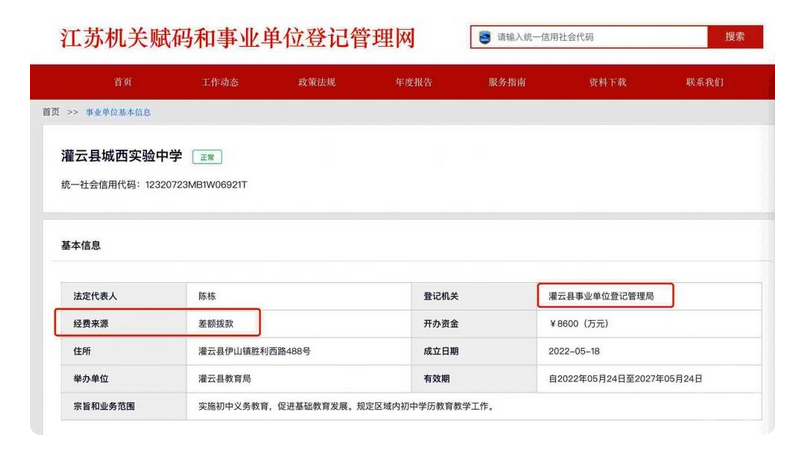The width and height of the screenshot is (804, 452).
Task: Open the 工作动态 menu item
Action: (x=220, y=82)
